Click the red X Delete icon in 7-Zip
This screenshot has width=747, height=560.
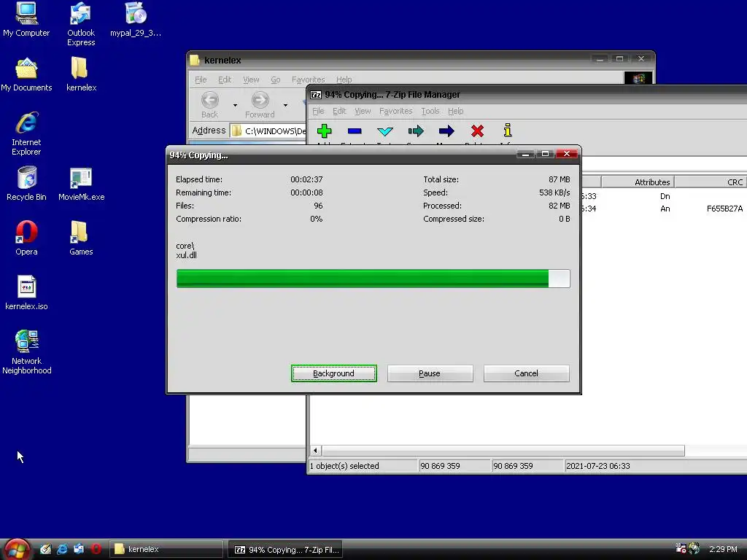(x=477, y=131)
